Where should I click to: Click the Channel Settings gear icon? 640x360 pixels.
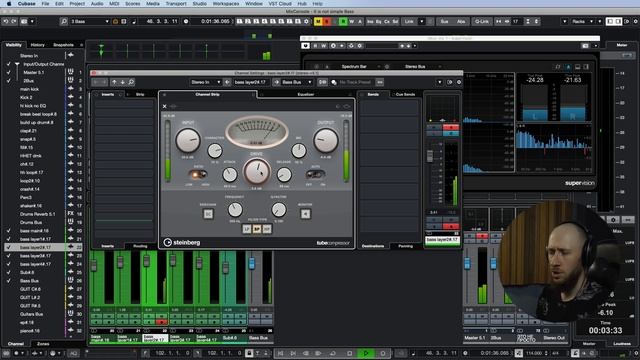(458, 82)
